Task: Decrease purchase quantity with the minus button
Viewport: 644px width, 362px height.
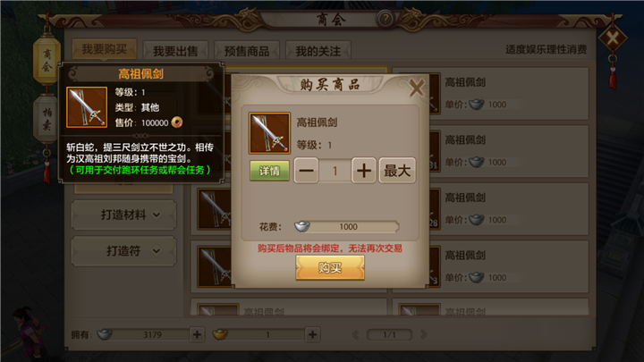Action: coord(306,171)
